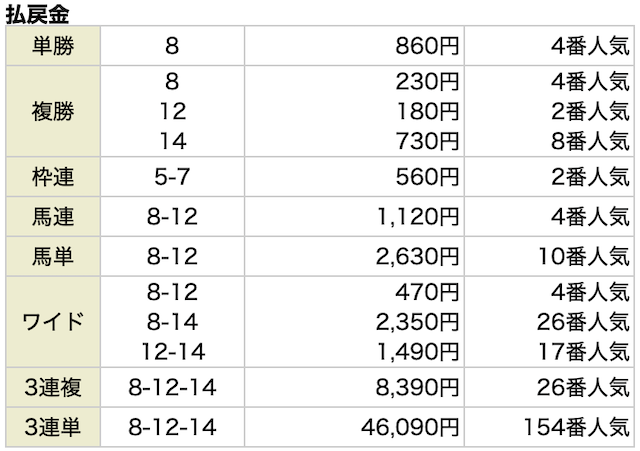Select the 枠連 row label
640x451 pixels.
coord(53,179)
